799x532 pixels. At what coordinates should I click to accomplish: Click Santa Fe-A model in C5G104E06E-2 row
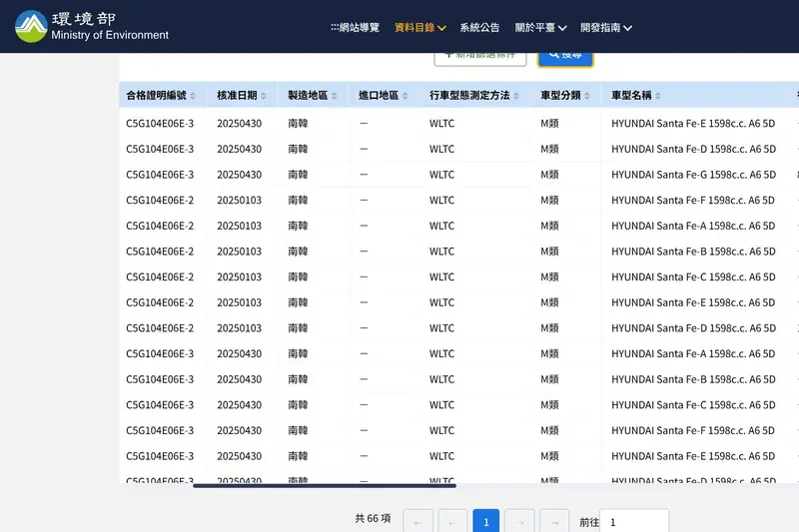tap(693, 226)
